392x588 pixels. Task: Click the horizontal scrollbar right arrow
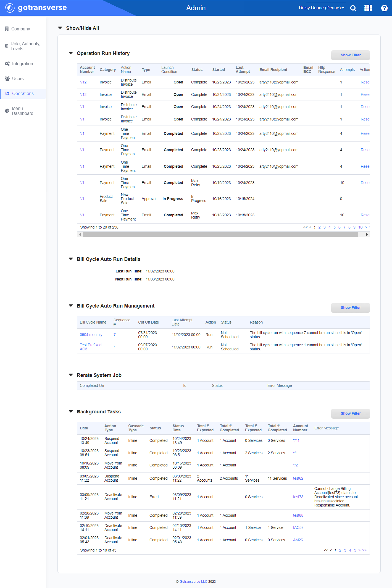point(367,234)
